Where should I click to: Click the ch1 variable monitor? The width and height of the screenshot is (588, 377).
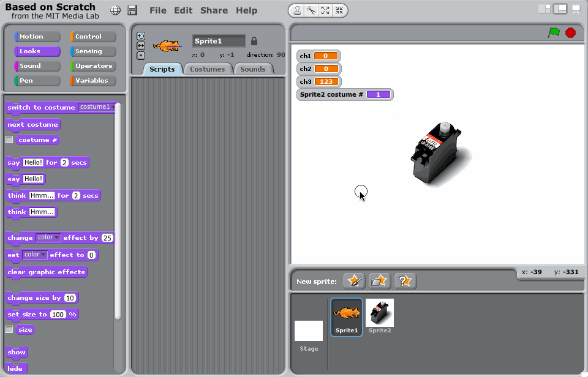tap(318, 56)
